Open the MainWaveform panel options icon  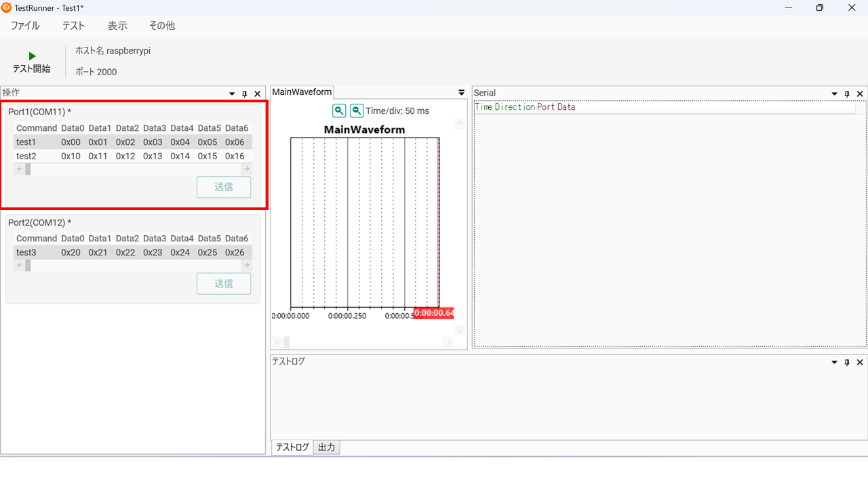click(x=462, y=92)
